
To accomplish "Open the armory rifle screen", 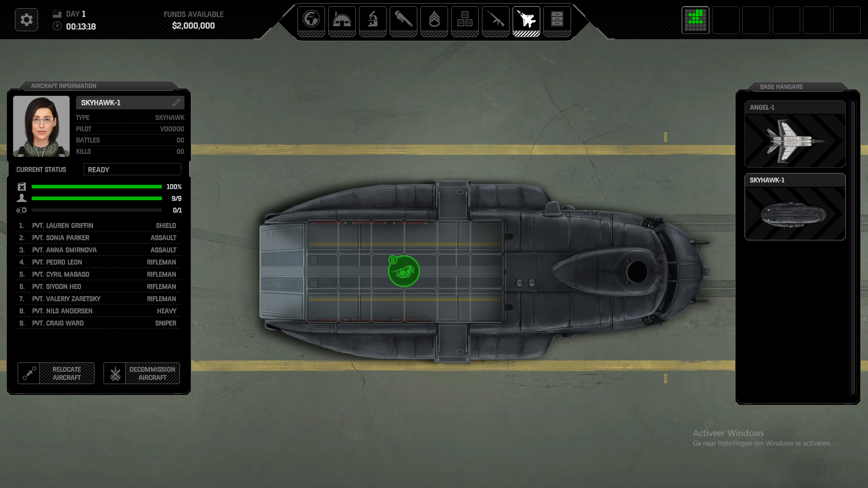I will pos(495,20).
